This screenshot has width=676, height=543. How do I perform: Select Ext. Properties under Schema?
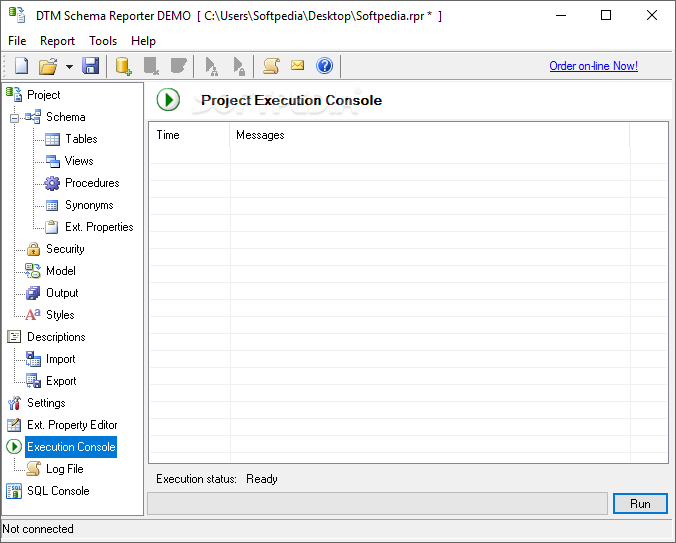[x=99, y=227]
